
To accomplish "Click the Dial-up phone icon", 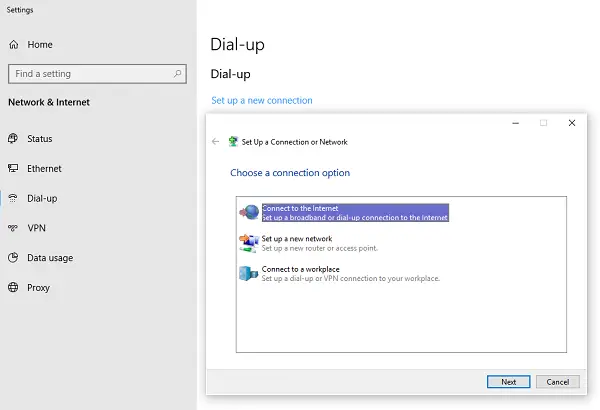I will click(13, 198).
